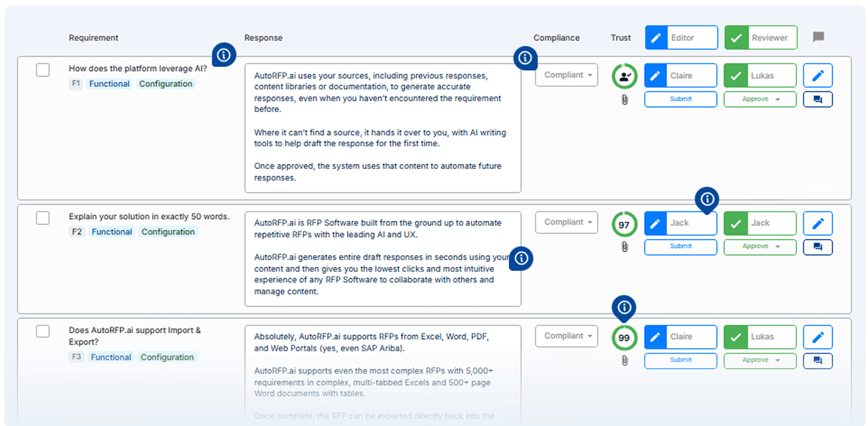Viewport: 868px width, 426px height.
Task: Click Jack reviewer field in F2 row
Action: click(x=760, y=223)
